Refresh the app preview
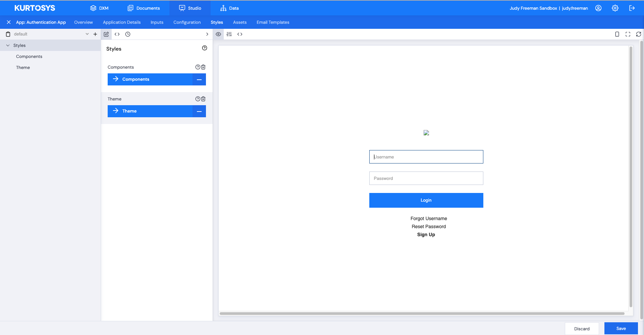 638,34
